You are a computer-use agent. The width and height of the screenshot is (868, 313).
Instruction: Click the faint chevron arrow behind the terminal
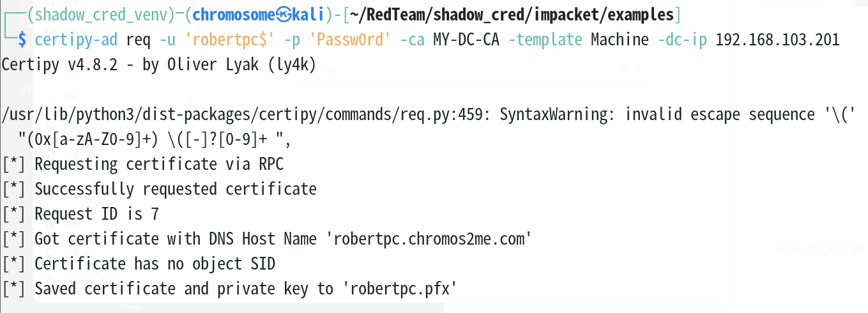pyautogui.click(x=636, y=68)
